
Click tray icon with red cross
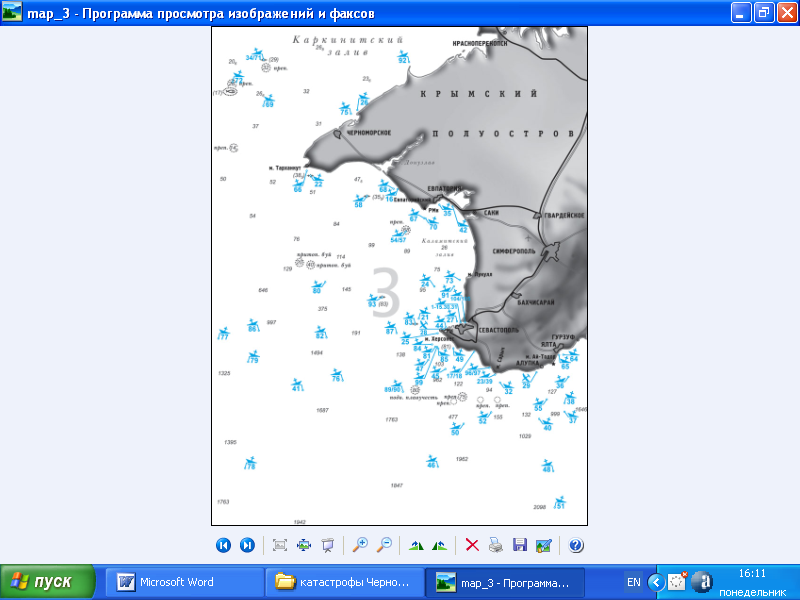click(x=678, y=581)
